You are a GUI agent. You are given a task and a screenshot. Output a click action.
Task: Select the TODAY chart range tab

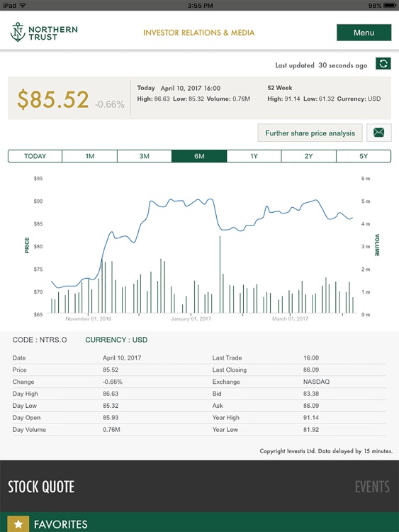pyautogui.click(x=35, y=156)
